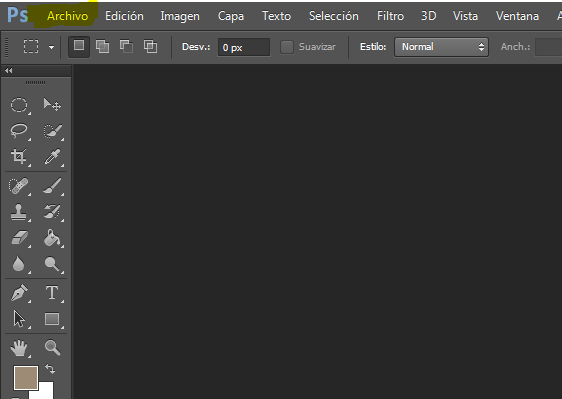Image resolution: width=562 pixels, height=399 pixels.
Task: Select the Crop tool
Action: [19, 157]
